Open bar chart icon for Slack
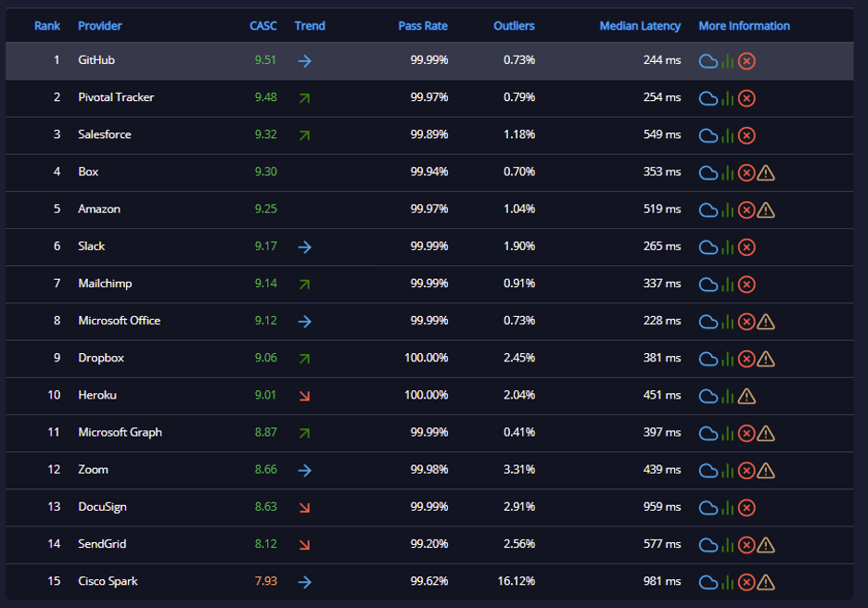The height and width of the screenshot is (608, 868). (727, 247)
